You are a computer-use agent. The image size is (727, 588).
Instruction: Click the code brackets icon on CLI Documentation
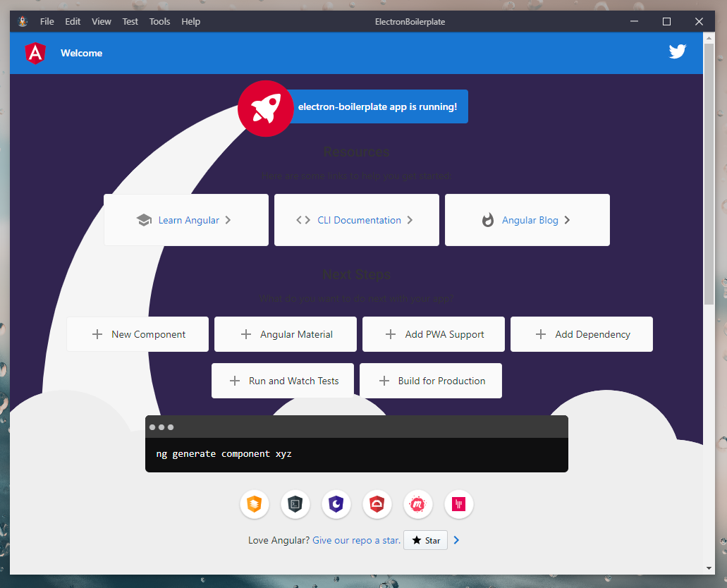click(303, 220)
